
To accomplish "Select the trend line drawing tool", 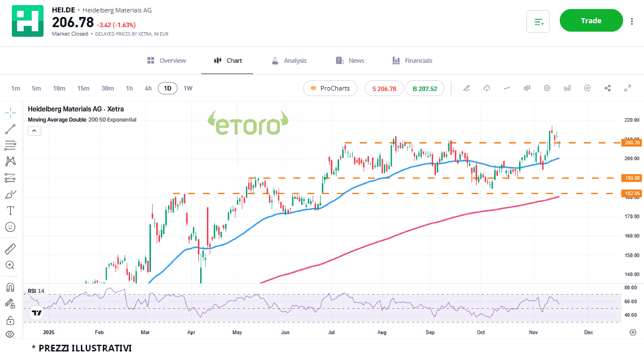I will (10, 128).
